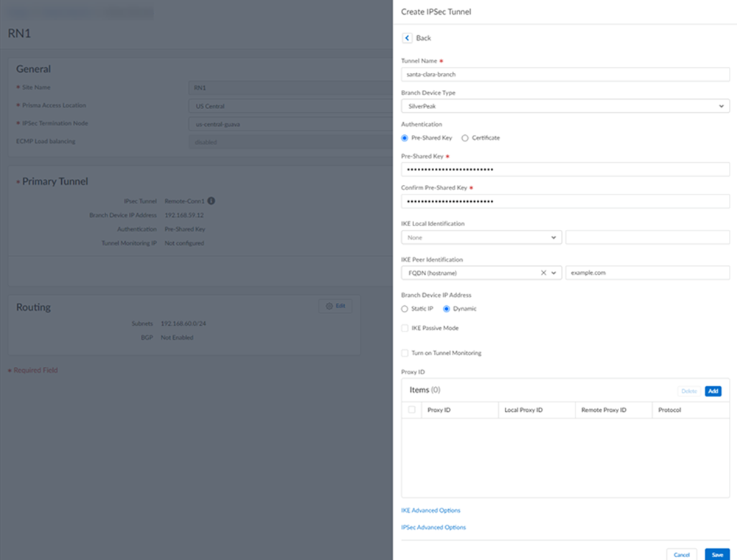The width and height of the screenshot is (737, 560).
Task: Click into the Tunnel Name field
Action: pyautogui.click(x=565, y=74)
